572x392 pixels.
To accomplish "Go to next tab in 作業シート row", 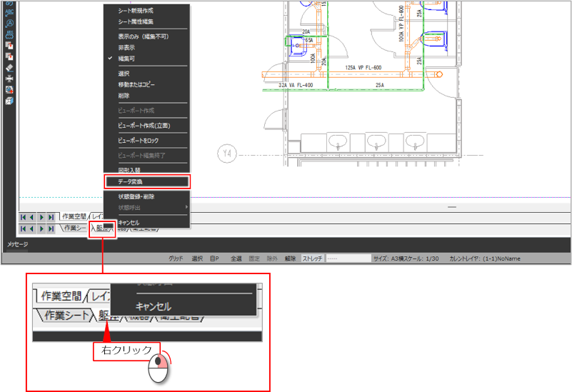I will [41, 228].
